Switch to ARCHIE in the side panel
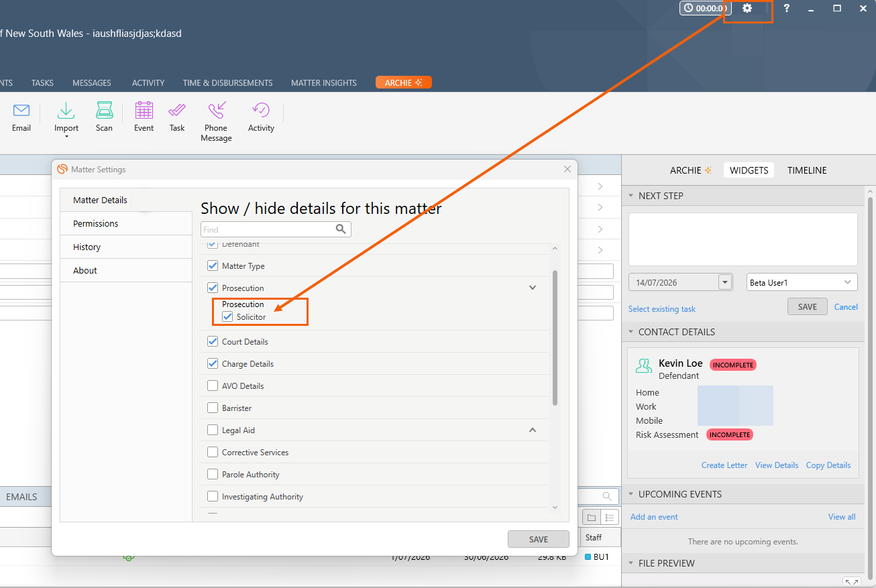The width and height of the screenshot is (876, 588). tap(691, 170)
